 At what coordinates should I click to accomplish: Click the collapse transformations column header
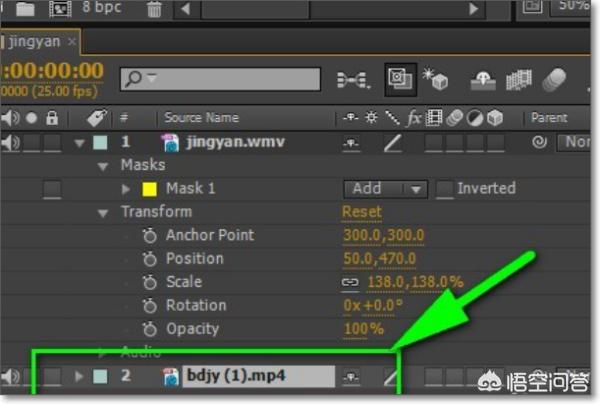pos(371,117)
